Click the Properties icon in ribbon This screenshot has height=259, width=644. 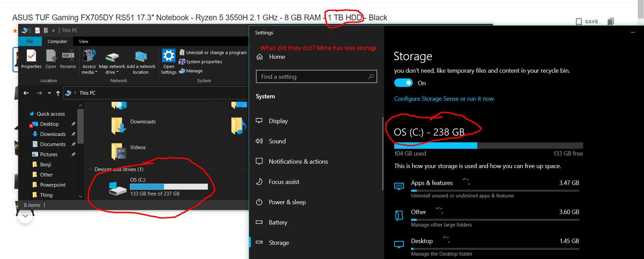(31, 56)
